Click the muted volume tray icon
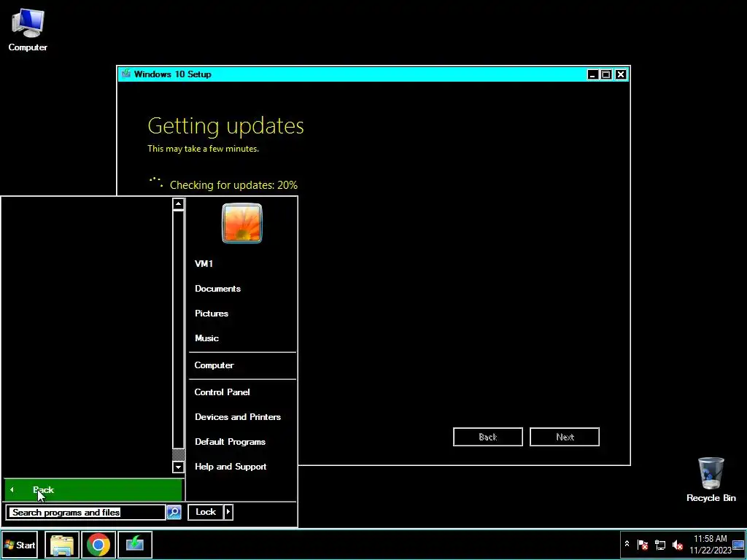Screen dimensions: 747x560 tap(678, 545)
